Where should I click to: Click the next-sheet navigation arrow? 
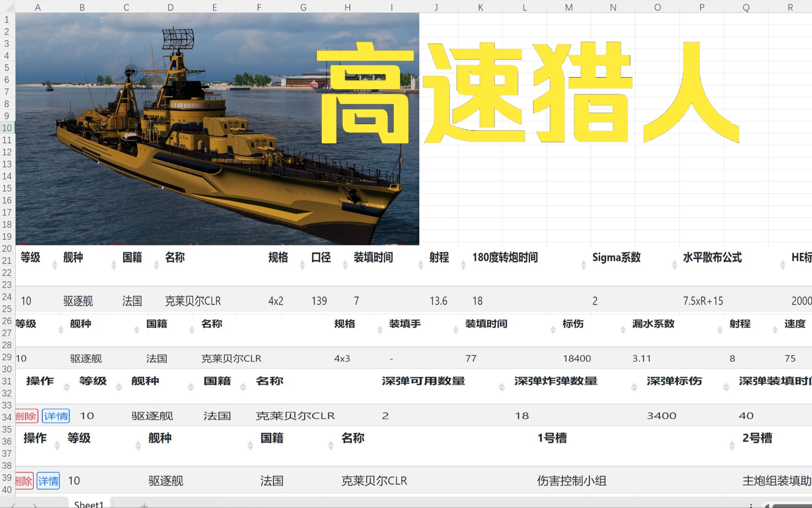coord(35,505)
